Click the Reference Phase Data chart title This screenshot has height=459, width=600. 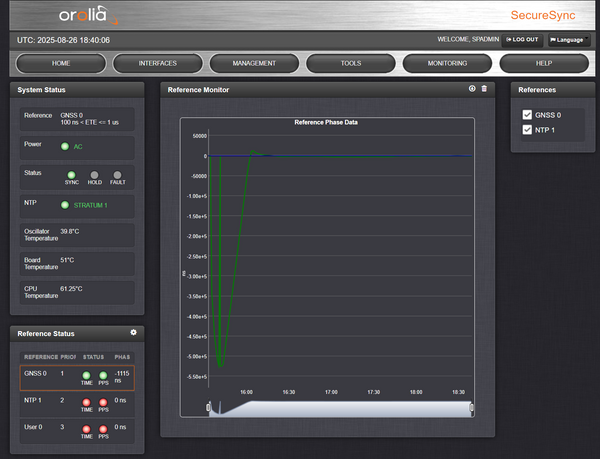click(326, 122)
